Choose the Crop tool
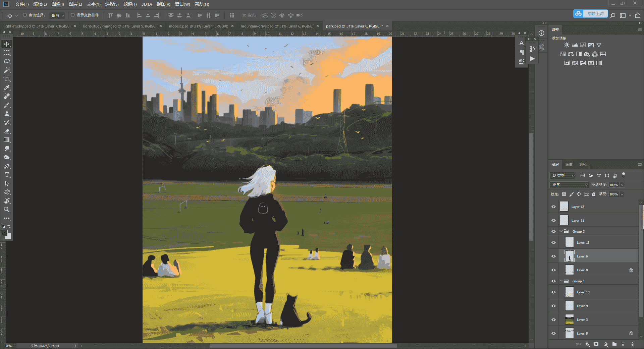This screenshot has width=644, height=349. (7, 79)
